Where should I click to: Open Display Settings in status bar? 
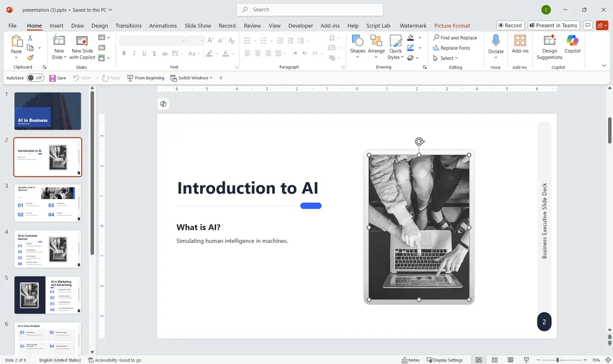pyautogui.click(x=444, y=360)
